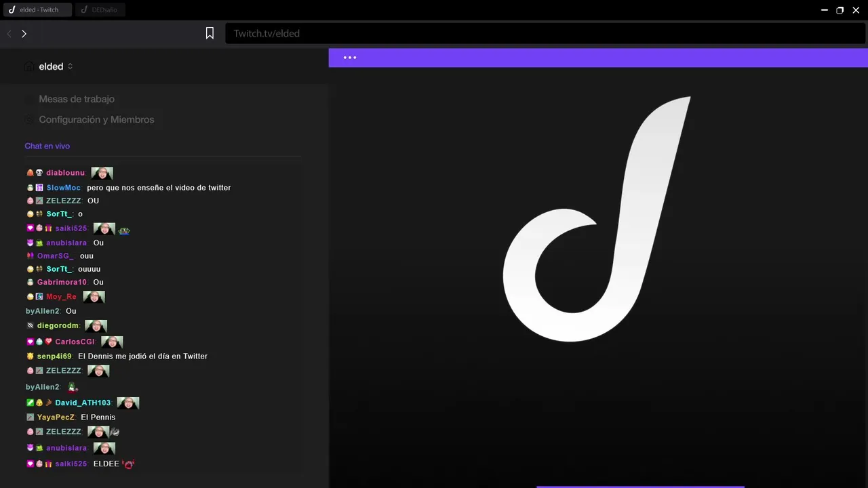Screen dimensions: 868x488
Task: Click the ELDEE message from saiki525
Action: coord(106,464)
